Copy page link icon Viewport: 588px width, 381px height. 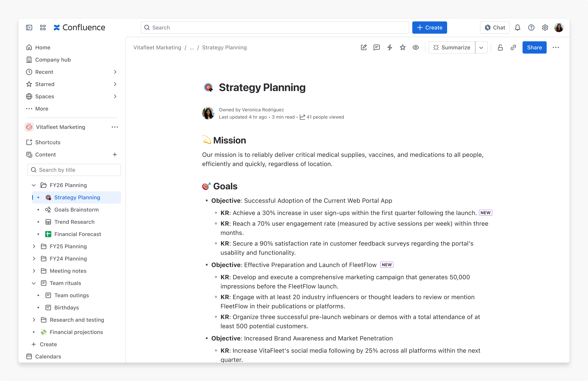pos(513,47)
